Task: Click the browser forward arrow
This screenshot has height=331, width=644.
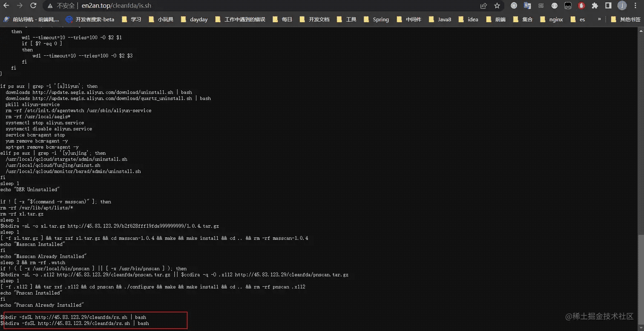Action: coord(20,6)
